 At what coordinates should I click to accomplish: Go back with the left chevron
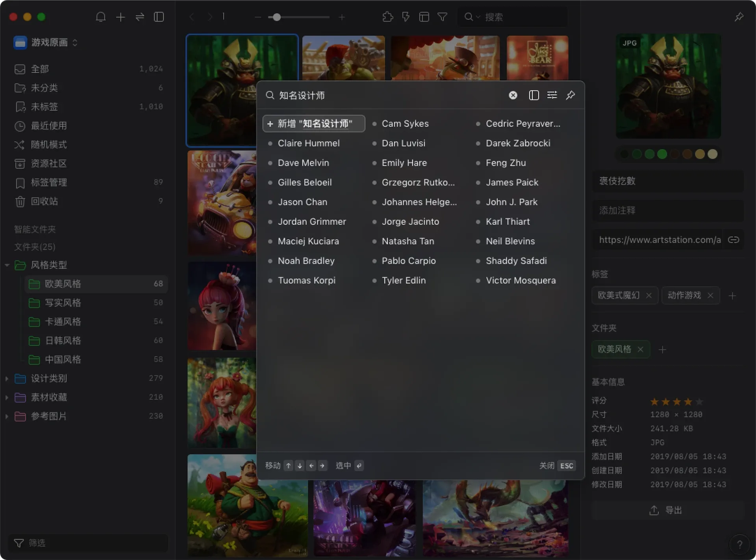192,17
